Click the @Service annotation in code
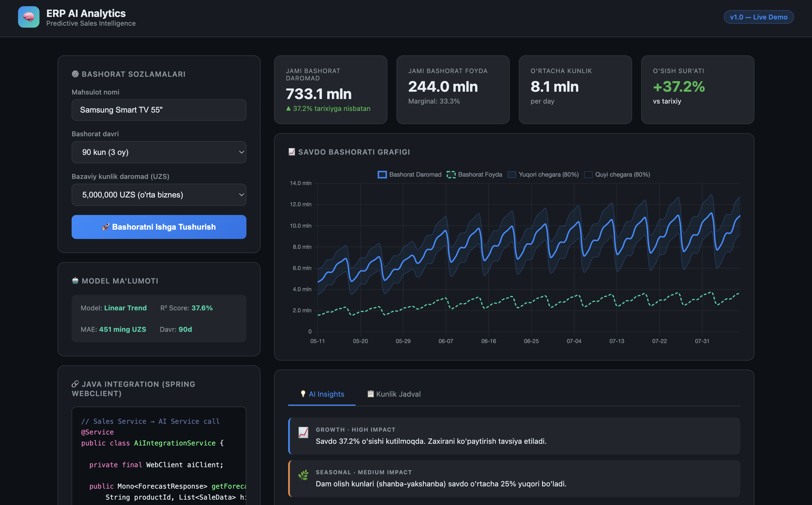The height and width of the screenshot is (505, 812). [x=98, y=432]
